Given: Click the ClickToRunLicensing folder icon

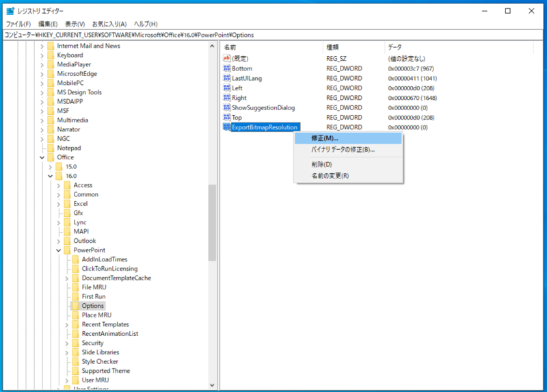Looking at the screenshot, I should pyautogui.click(x=75, y=268).
